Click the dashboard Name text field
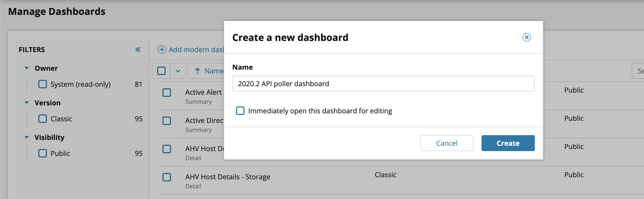644x199 pixels. (383, 84)
